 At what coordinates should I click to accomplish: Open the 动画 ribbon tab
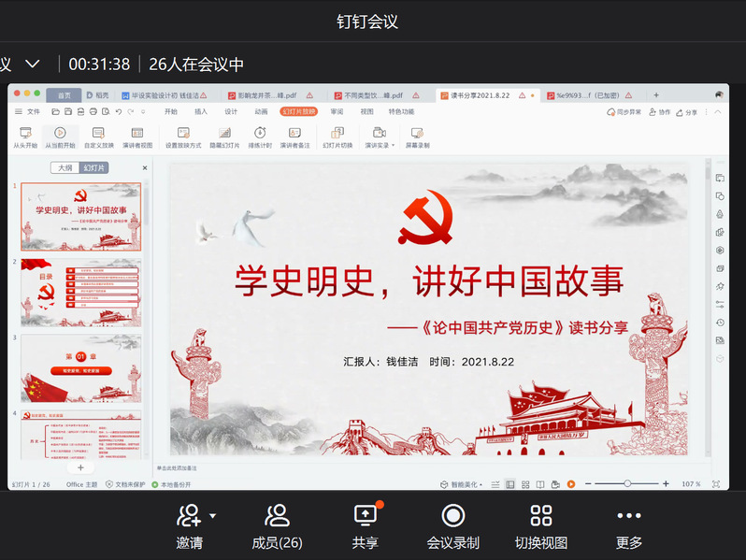pos(261,112)
